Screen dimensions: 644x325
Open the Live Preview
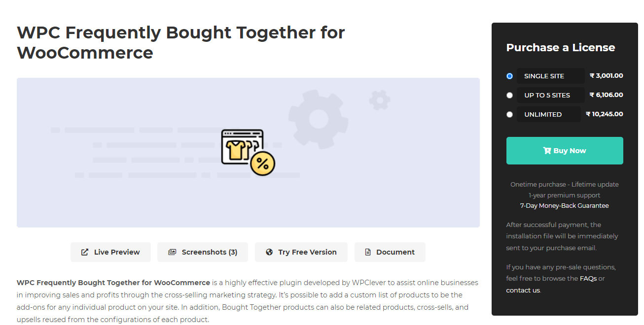click(110, 252)
